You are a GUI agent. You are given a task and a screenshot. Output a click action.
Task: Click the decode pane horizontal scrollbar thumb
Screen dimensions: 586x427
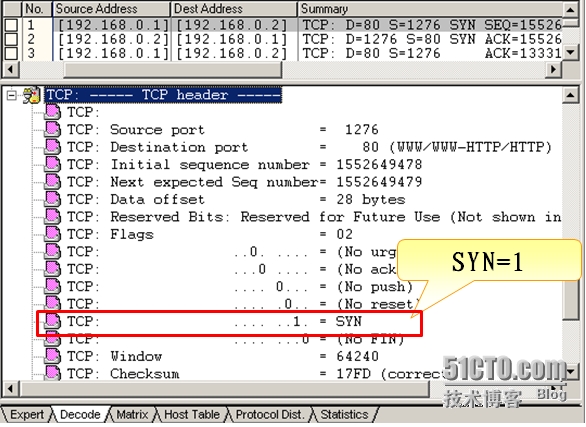(x=224, y=389)
